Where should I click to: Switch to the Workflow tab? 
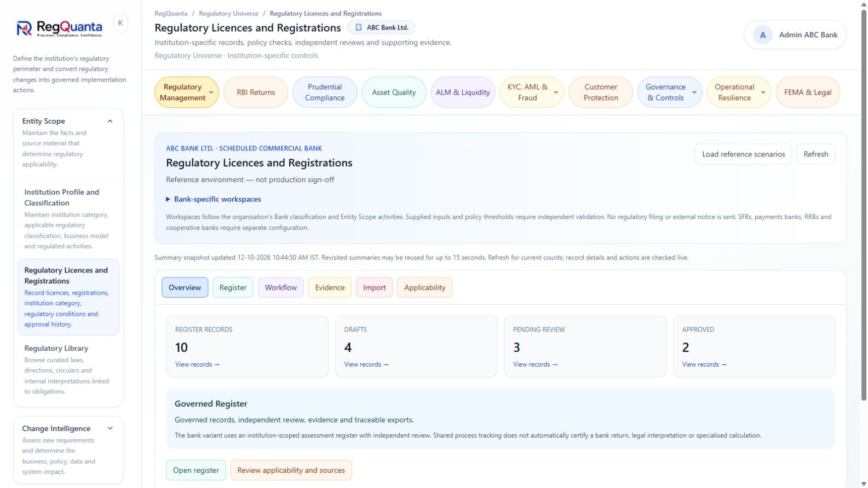click(x=280, y=288)
